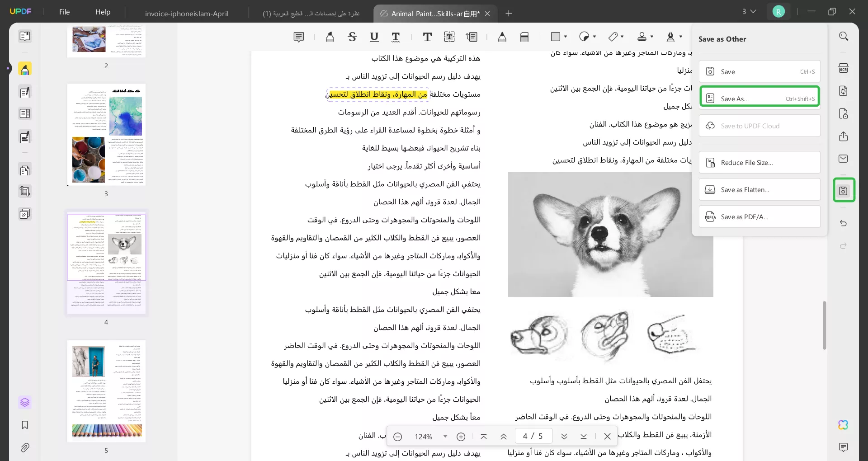The image size is (868, 461).
Task: Open the Search panel on the right sidebar
Action: [844, 36]
